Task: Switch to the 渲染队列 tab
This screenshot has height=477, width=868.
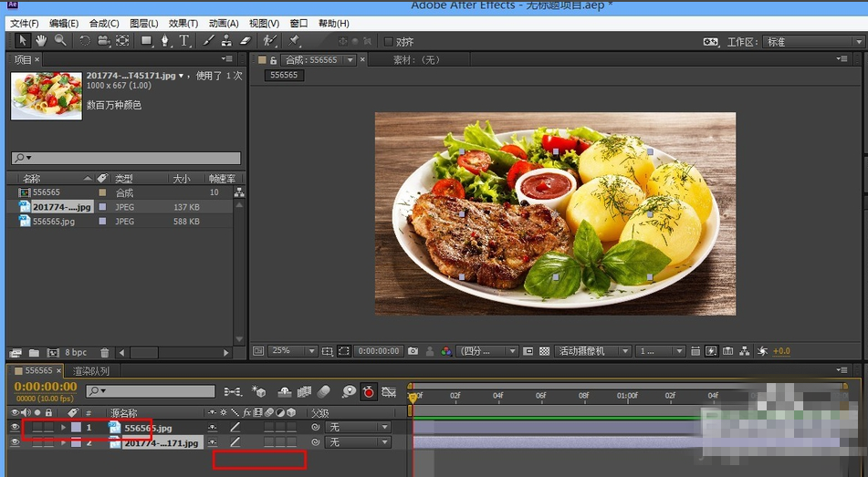Action: pos(91,371)
